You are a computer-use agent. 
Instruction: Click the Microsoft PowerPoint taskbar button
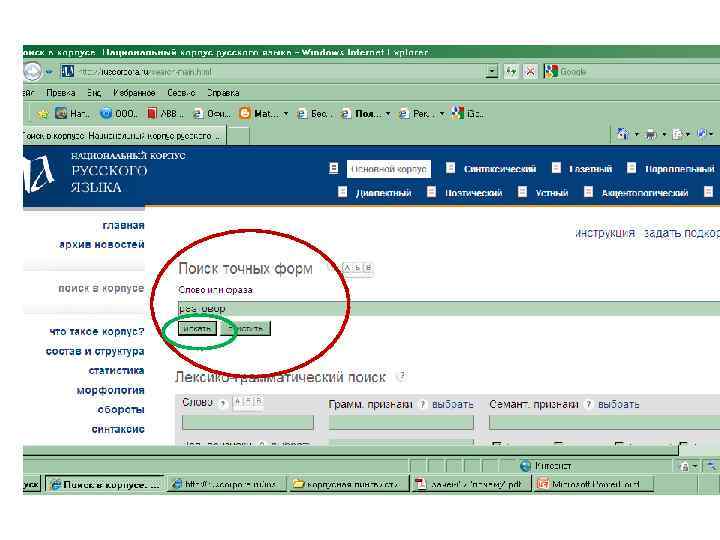point(594,484)
